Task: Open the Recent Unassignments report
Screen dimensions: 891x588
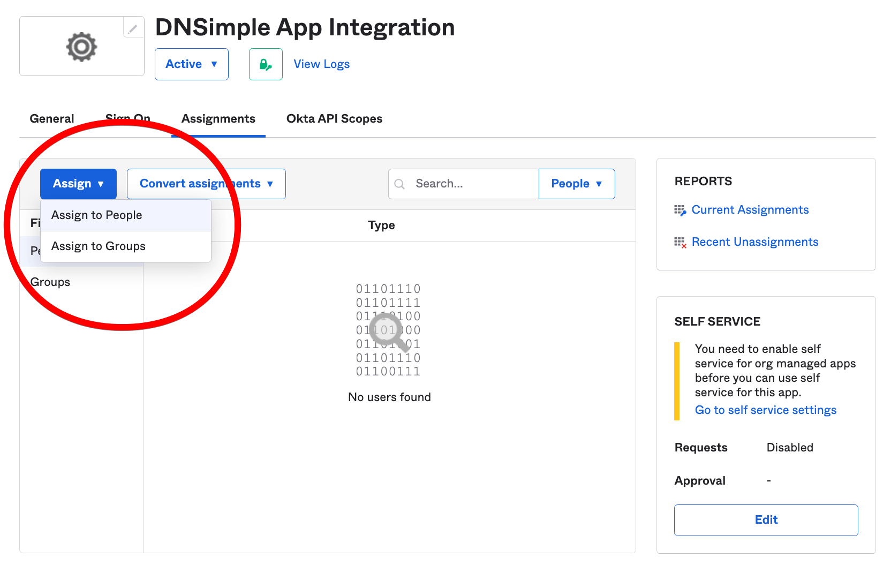Action: [755, 242]
